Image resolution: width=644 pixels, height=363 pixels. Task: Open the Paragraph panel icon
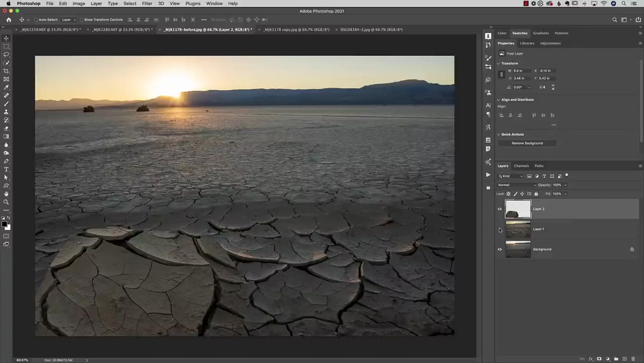click(x=488, y=114)
